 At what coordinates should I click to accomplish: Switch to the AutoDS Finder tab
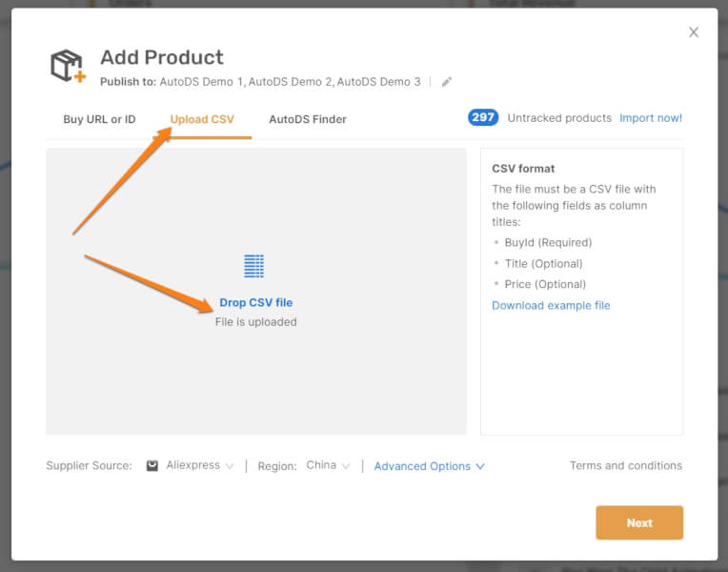(308, 119)
